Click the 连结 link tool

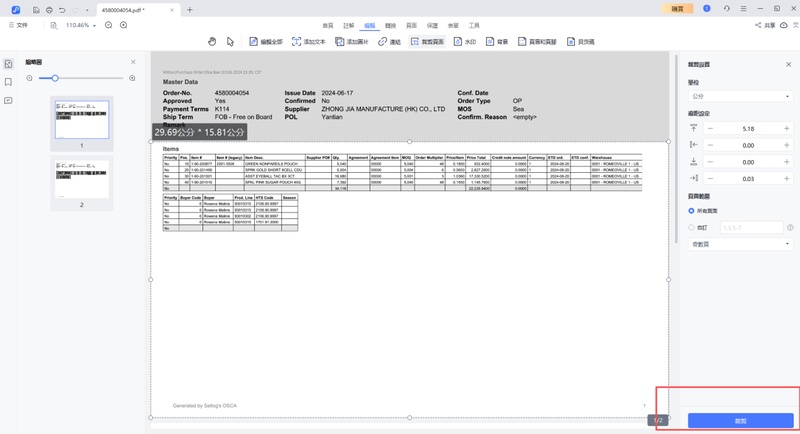[389, 42]
